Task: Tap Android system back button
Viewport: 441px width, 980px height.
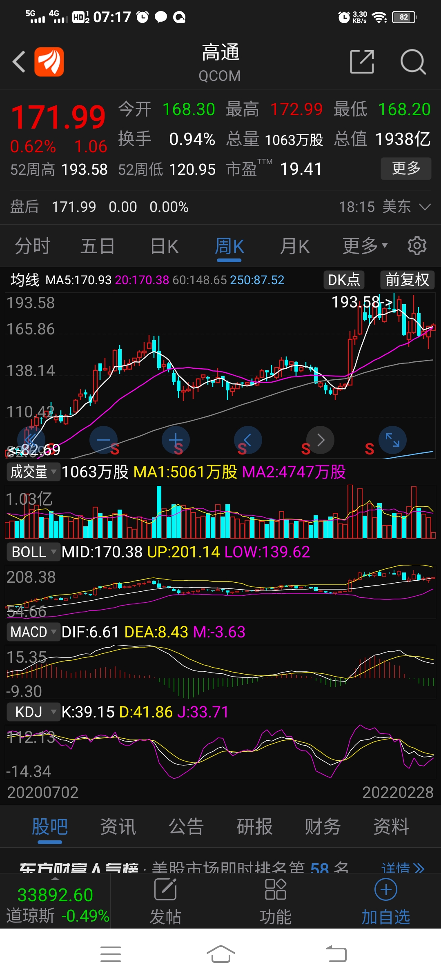Action: click(x=336, y=954)
